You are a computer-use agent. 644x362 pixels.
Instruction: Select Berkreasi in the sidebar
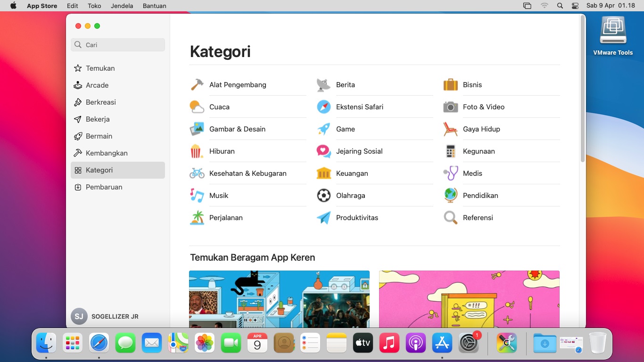point(118,102)
